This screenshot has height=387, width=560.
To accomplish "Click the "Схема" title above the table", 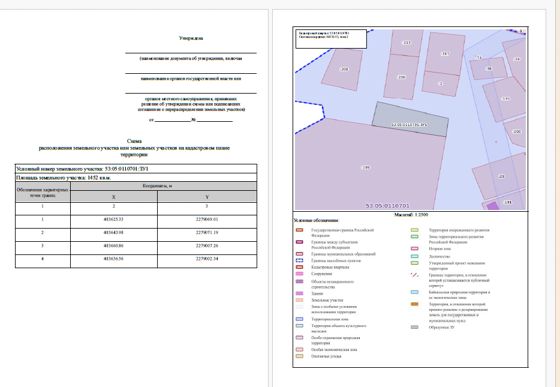I will [134, 141].
